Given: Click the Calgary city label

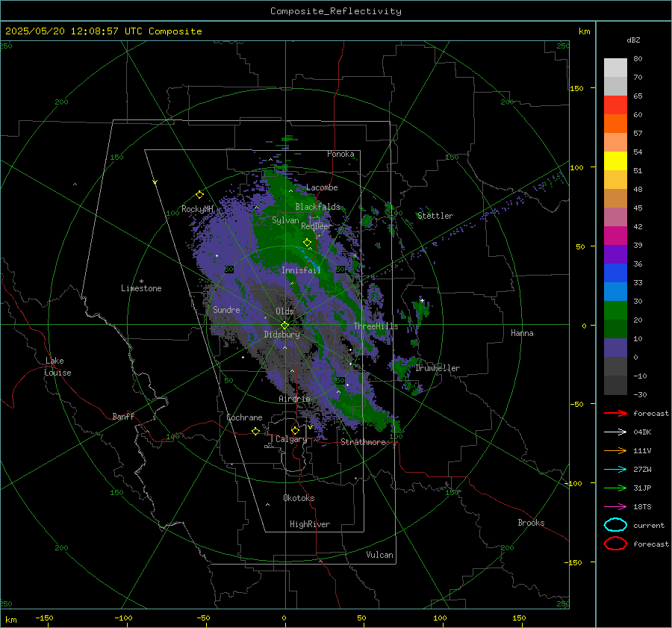Looking at the screenshot, I should [x=291, y=439].
